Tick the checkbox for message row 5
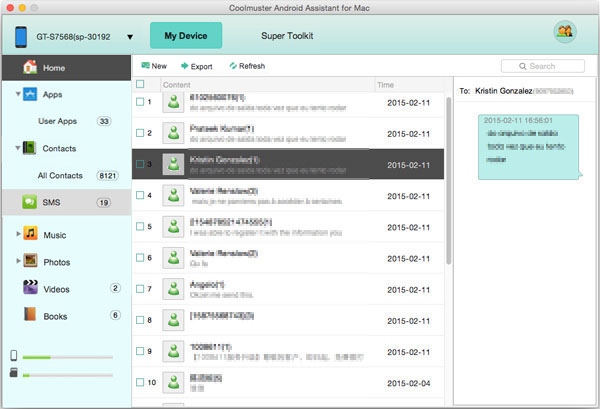600x409 pixels. tap(139, 226)
